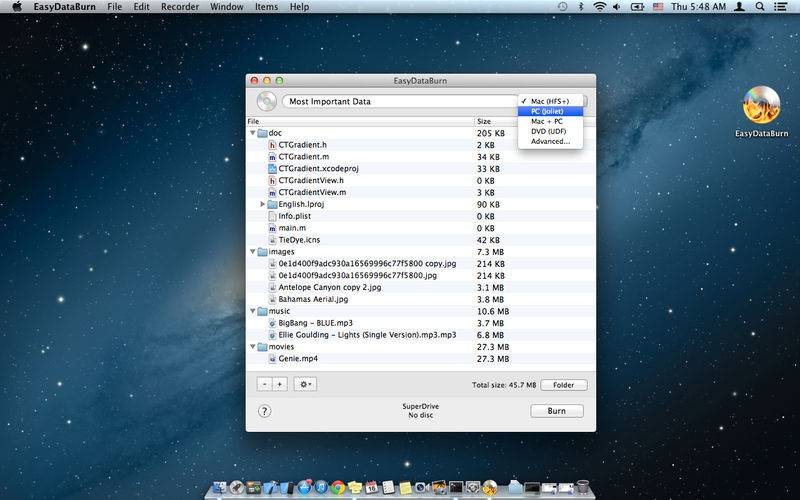800x500 pixels.
Task: Click the Bluetooth menu bar icon
Action: click(581, 7)
